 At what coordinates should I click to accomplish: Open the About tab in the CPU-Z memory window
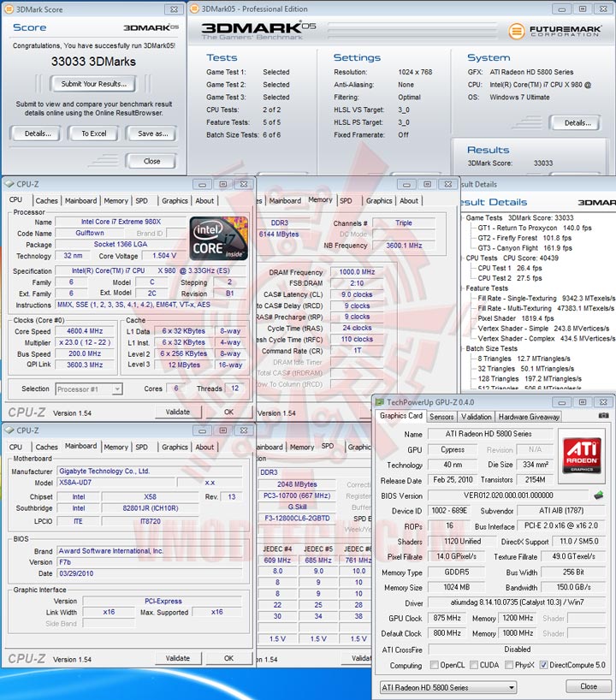pyautogui.click(x=409, y=201)
